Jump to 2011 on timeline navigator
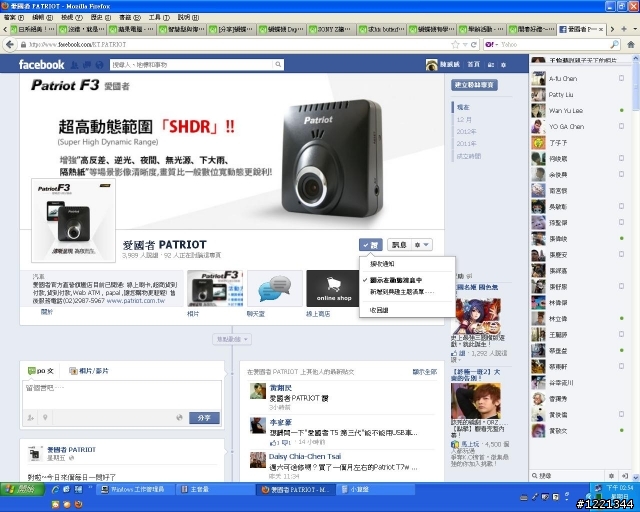 pyautogui.click(x=466, y=144)
